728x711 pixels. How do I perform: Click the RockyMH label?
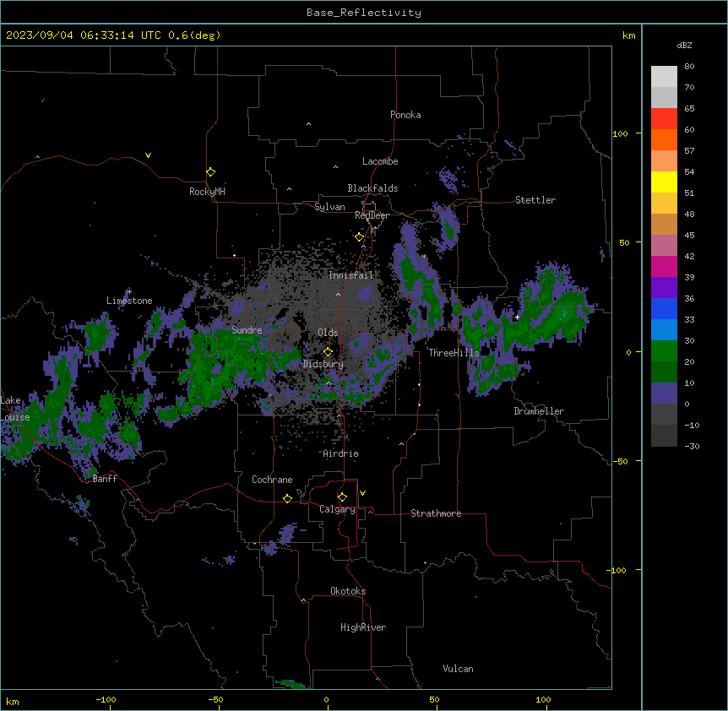point(207,192)
